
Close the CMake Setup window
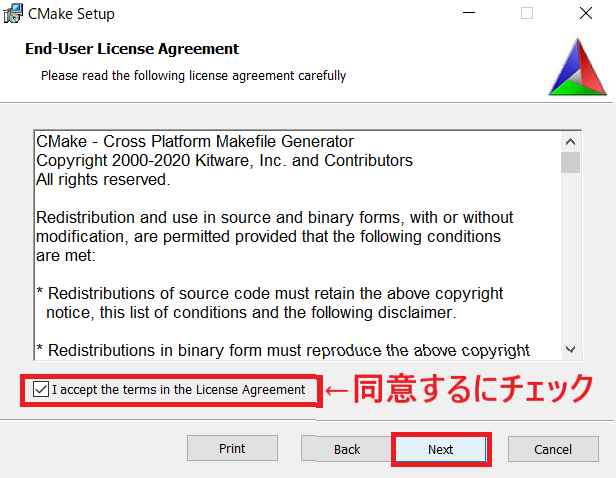click(x=586, y=13)
